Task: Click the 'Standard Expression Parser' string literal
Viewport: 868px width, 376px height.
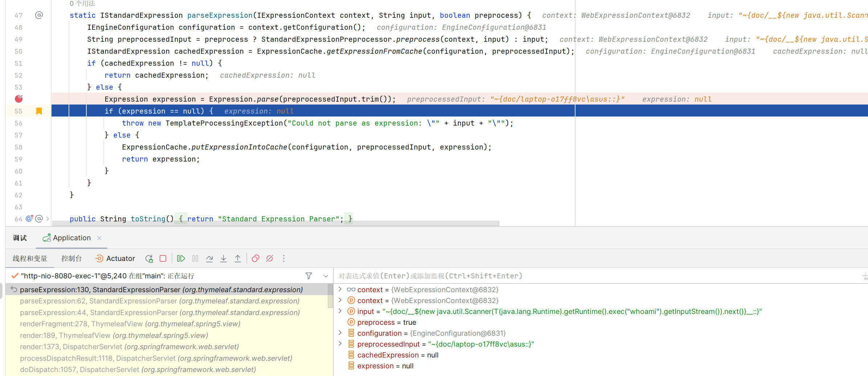Action: click(278, 219)
